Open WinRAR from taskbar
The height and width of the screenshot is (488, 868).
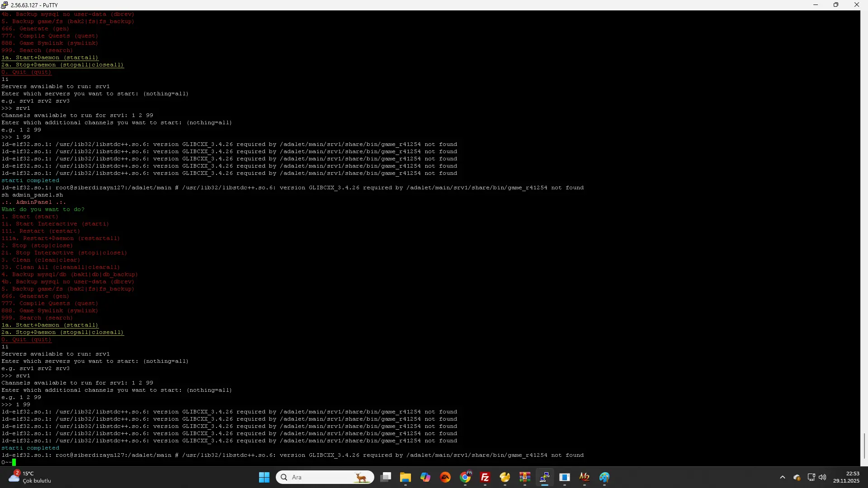pyautogui.click(x=525, y=477)
